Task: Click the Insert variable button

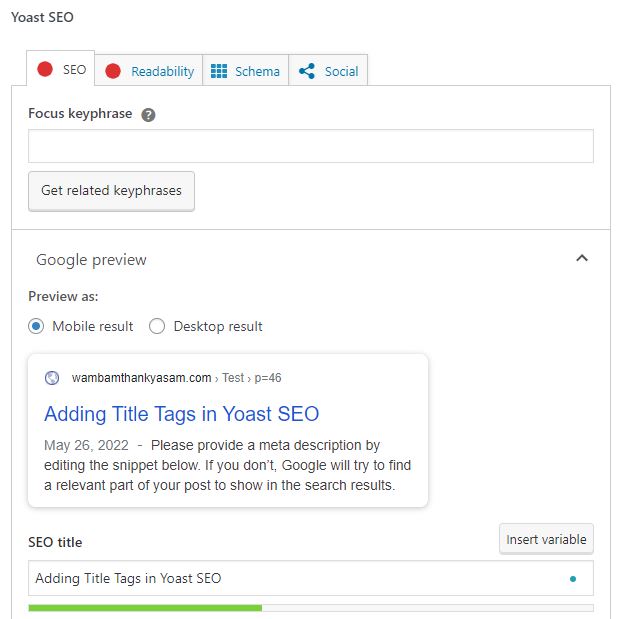Action: (546, 539)
